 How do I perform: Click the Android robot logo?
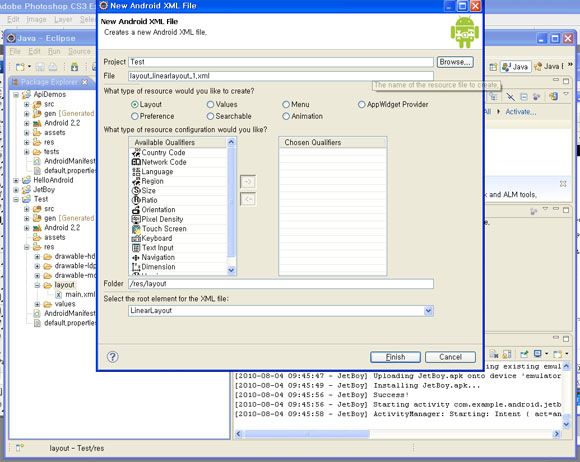point(465,32)
